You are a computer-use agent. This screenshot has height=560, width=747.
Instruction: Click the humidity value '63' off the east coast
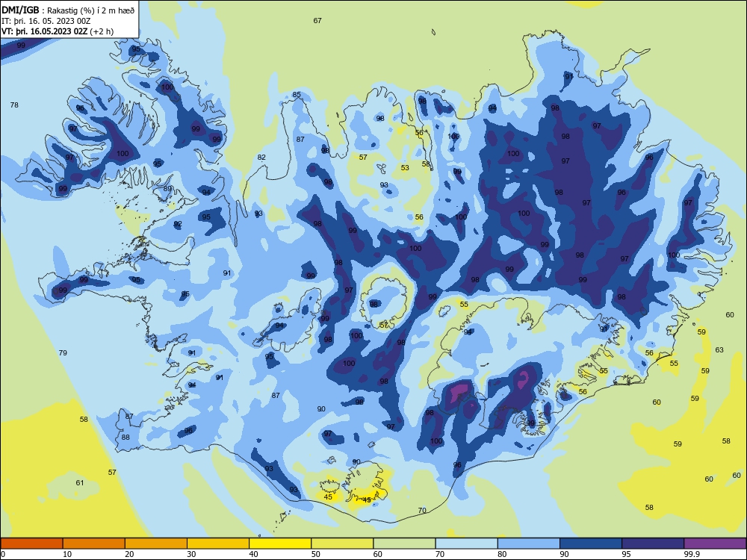click(719, 349)
